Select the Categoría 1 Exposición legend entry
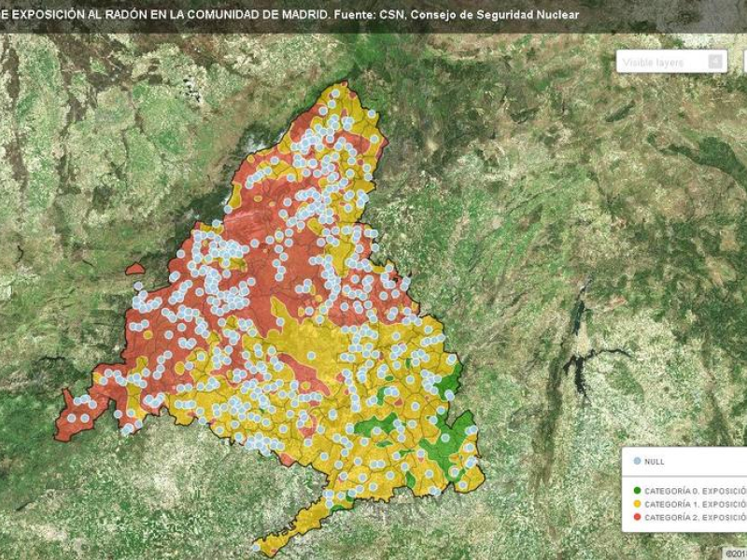Viewport: 747px width, 560px height. [696, 503]
